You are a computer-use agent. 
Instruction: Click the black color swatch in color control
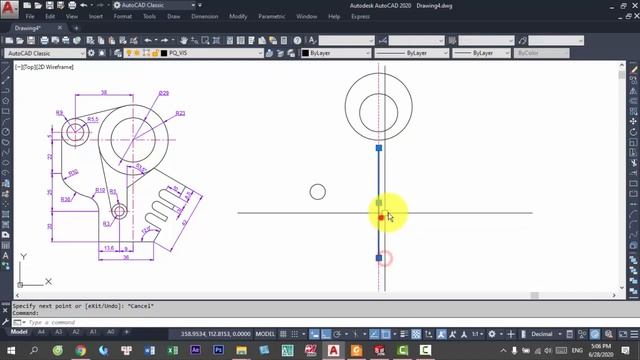[x=305, y=53]
